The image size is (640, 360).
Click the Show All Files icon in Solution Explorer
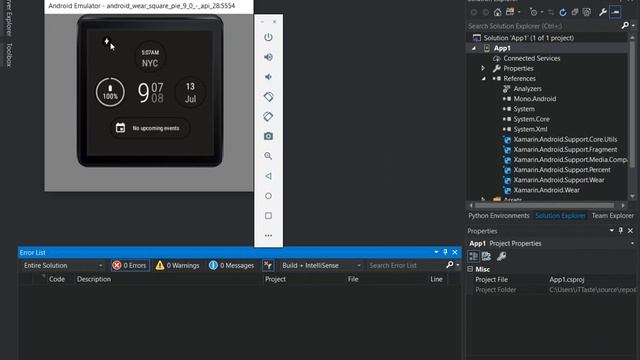587,12
